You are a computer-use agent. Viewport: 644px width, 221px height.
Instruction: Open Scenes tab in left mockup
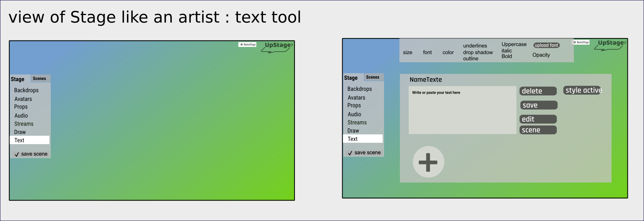pos(40,79)
